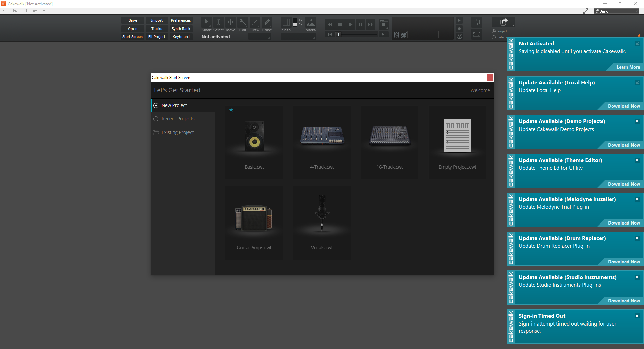Set loop points to selection
This screenshot has height=349, width=644.
(477, 34)
